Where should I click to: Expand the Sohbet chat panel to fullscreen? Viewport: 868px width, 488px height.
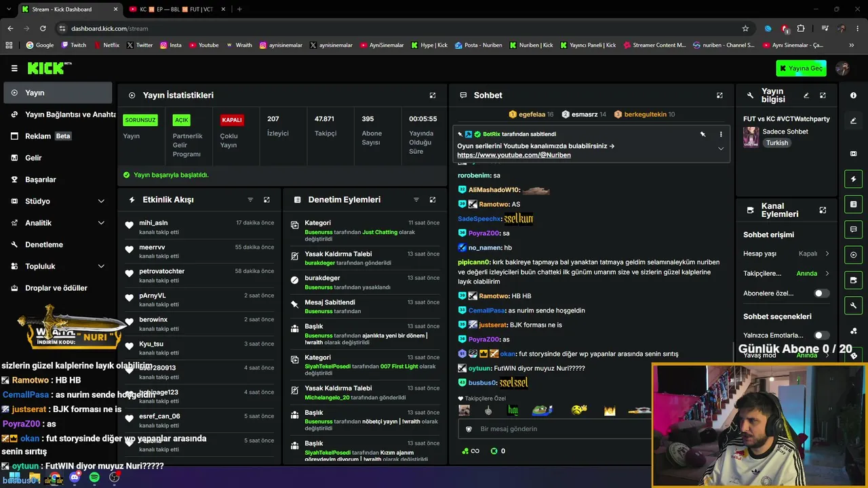(719, 96)
